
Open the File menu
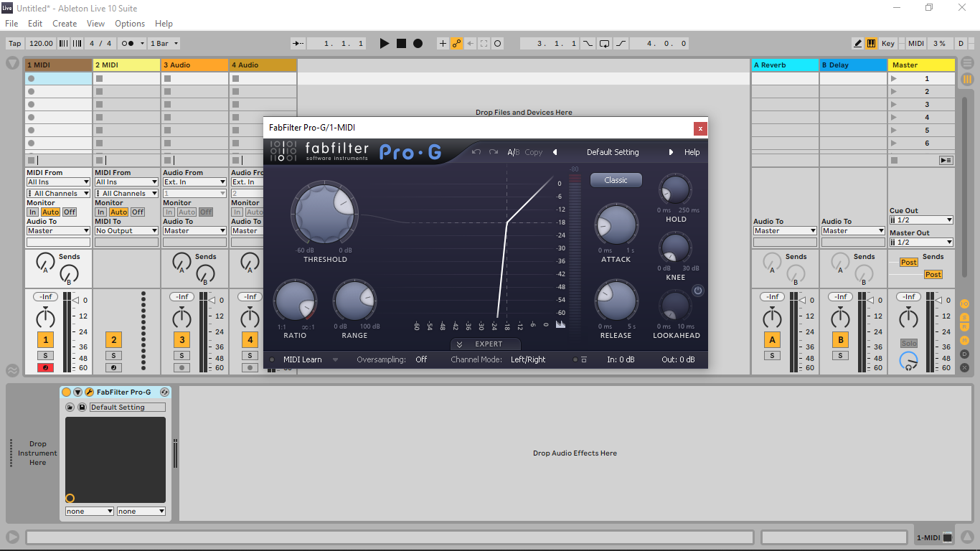[x=11, y=24]
